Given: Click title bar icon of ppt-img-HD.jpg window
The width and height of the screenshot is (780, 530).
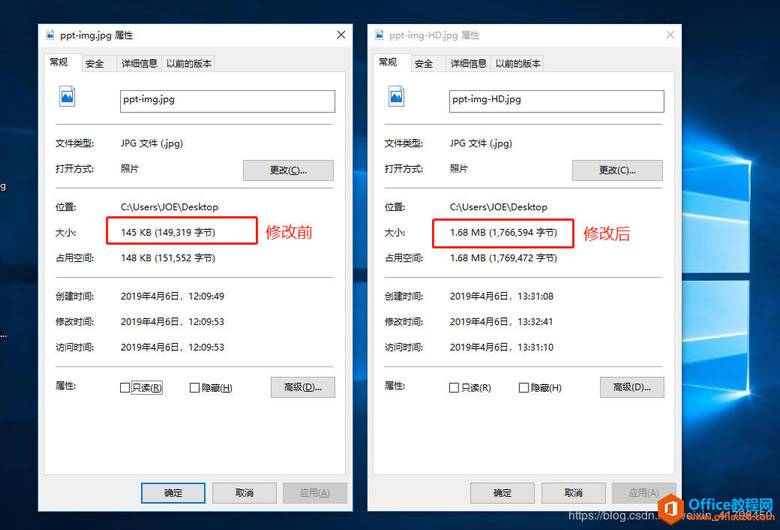Looking at the screenshot, I should point(379,35).
